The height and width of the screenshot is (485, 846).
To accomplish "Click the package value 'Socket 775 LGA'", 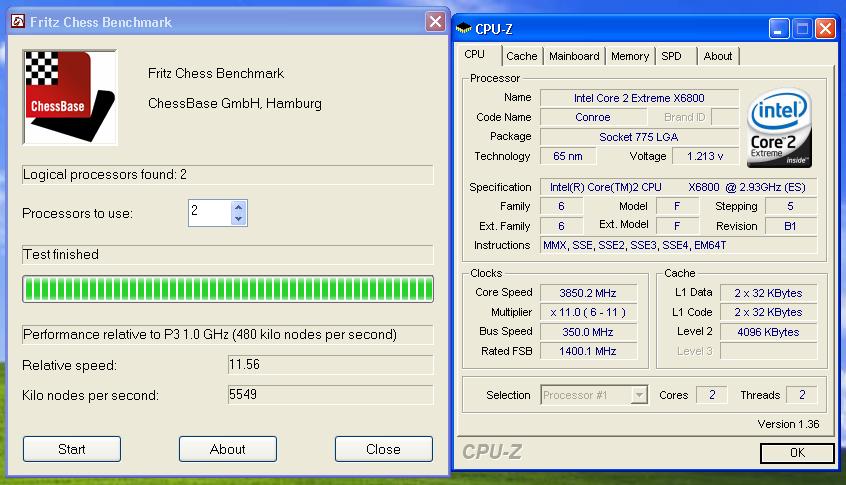I will pyautogui.click(x=639, y=137).
